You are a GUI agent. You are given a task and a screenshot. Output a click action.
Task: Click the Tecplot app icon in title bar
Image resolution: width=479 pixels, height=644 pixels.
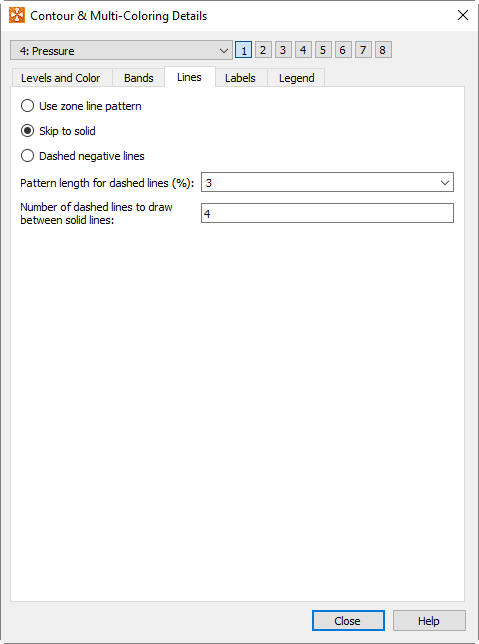point(17,16)
